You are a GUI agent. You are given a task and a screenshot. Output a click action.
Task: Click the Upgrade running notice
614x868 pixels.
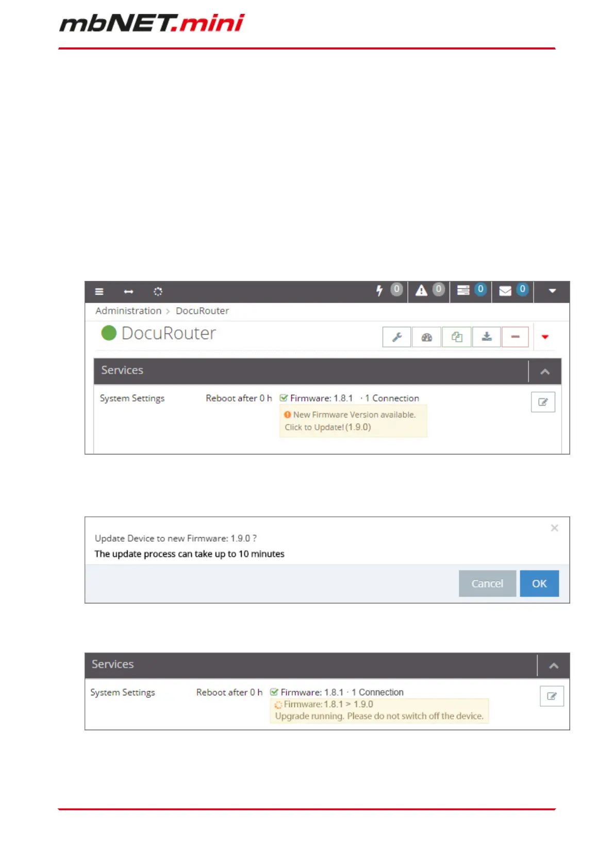click(379, 711)
